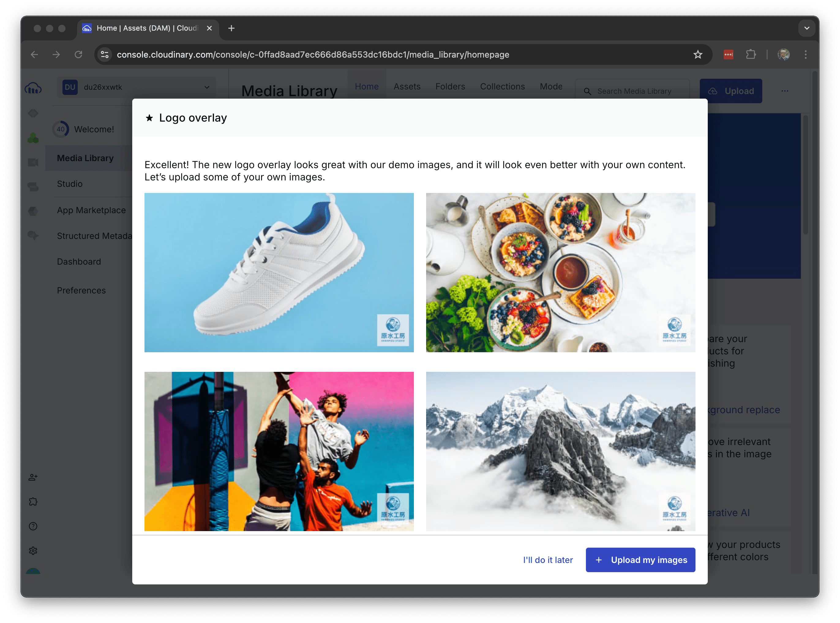Open Chrome extensions puzzle icon

pos(751,55)
